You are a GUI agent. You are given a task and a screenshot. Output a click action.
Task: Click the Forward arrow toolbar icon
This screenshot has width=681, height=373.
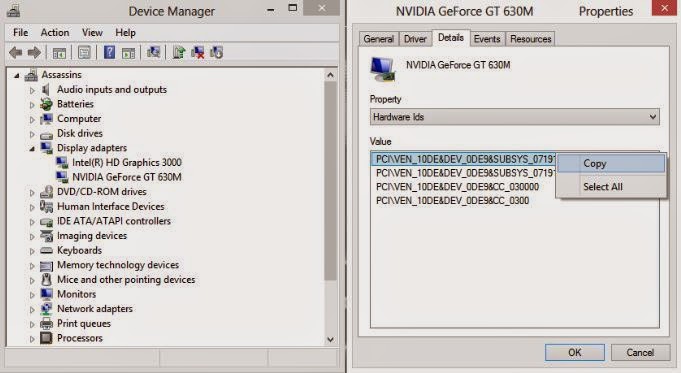click(x=34, y=53)
